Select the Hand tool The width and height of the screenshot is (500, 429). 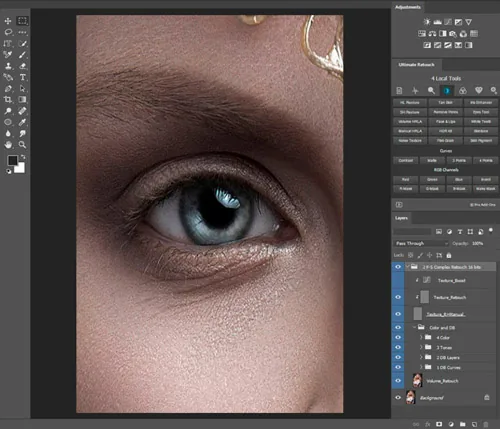(8, 145)
